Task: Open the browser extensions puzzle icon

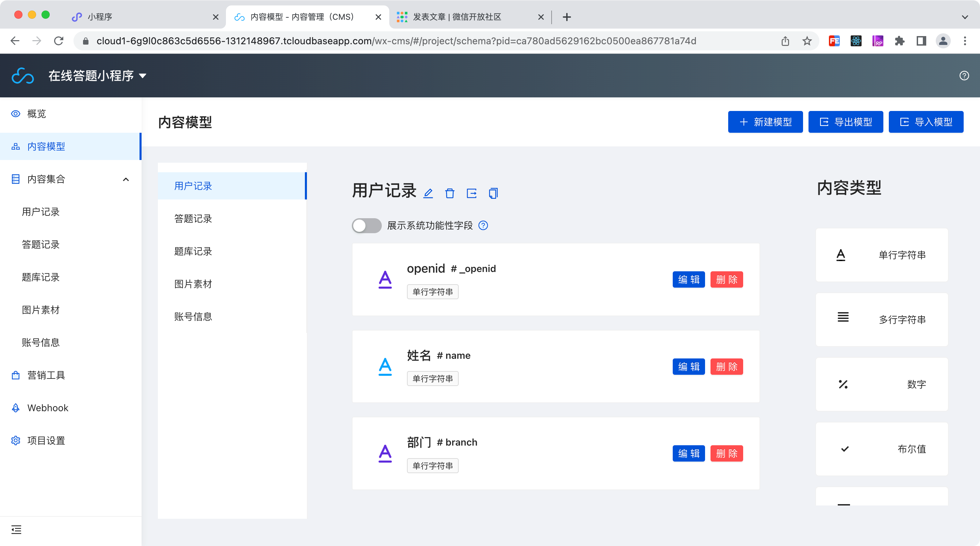Action: [899, 41]
